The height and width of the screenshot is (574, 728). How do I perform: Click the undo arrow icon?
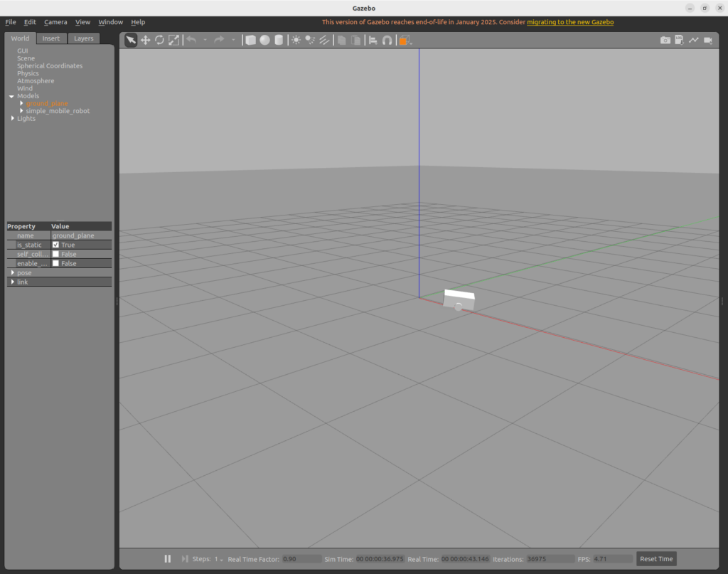click(191, 41)
